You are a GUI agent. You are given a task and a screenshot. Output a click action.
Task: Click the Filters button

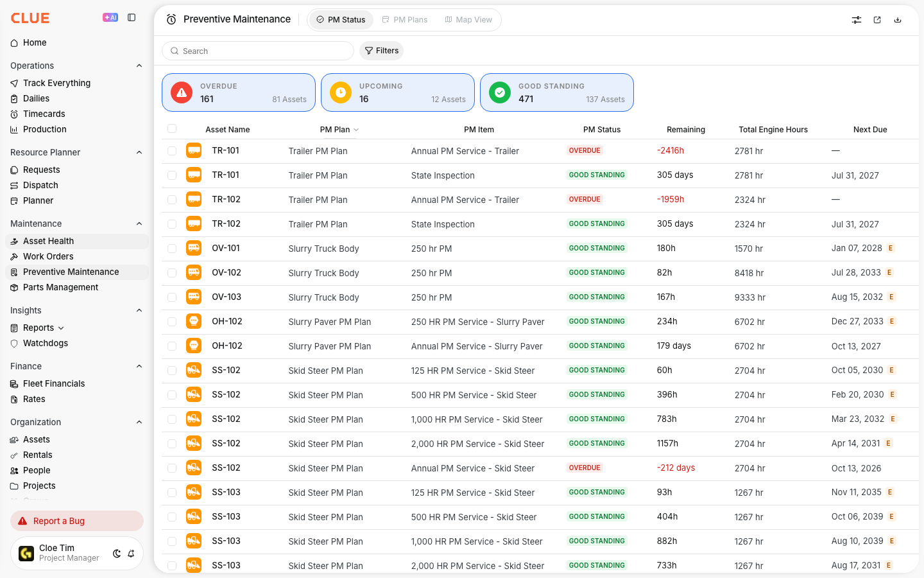[382, 51]
